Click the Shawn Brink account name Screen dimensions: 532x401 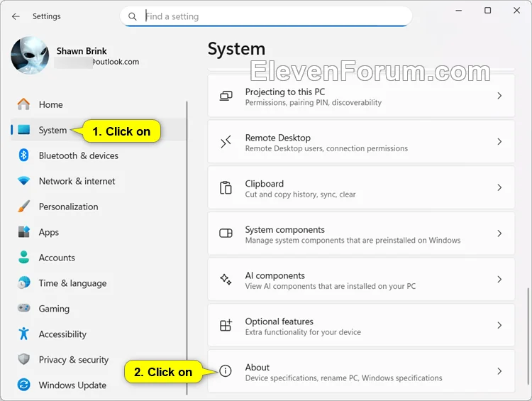click(x=82, y=51)
